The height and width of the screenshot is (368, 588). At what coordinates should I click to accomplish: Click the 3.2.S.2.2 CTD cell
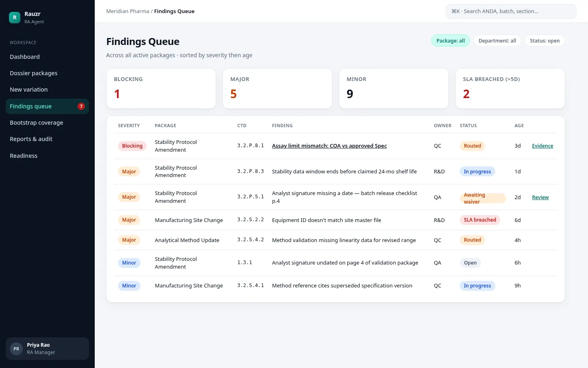(x=250, y=220)
